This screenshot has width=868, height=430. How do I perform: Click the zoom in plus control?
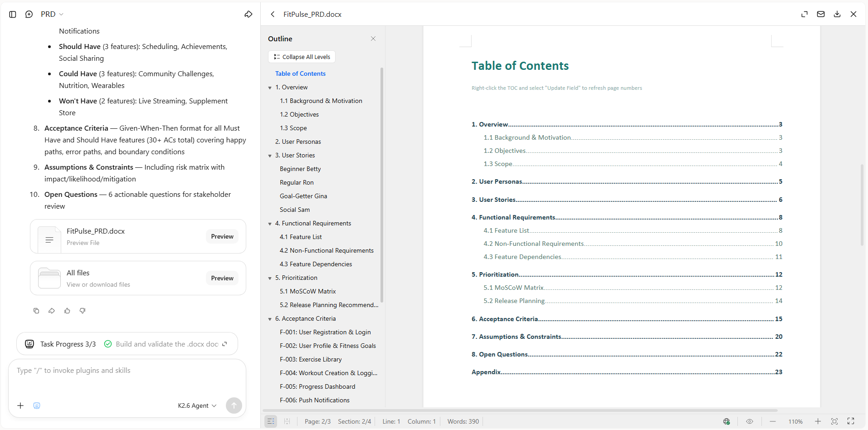click(818, 421)
